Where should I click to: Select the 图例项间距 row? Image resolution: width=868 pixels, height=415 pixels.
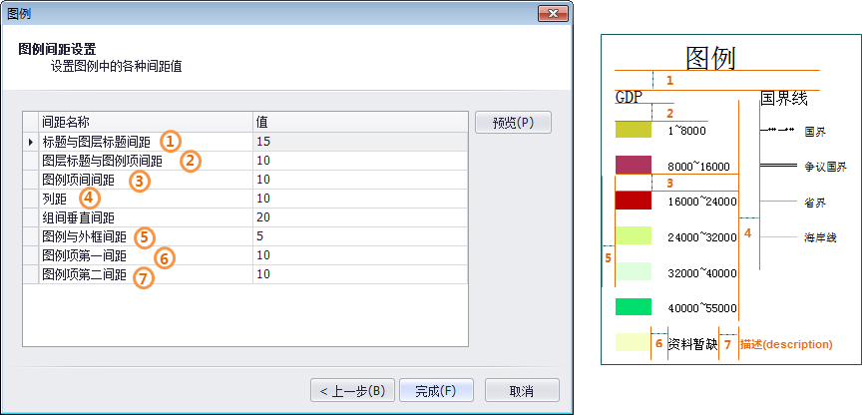[78, 180]
